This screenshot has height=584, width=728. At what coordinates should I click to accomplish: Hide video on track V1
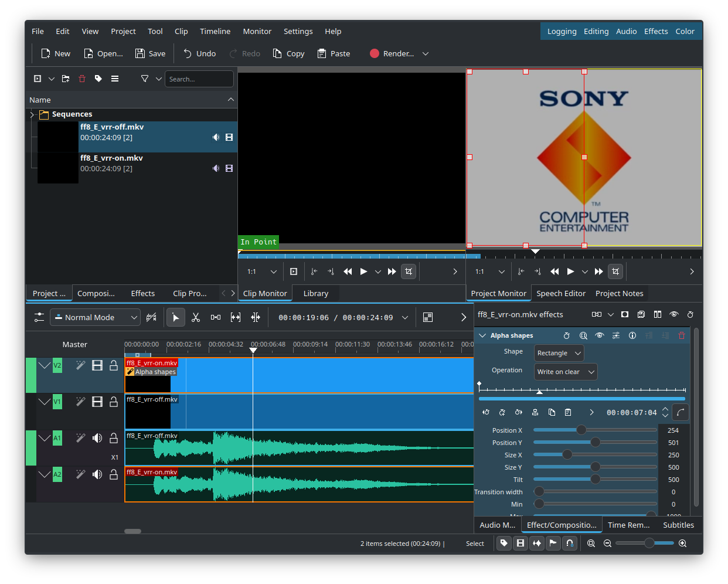[97, 402]
